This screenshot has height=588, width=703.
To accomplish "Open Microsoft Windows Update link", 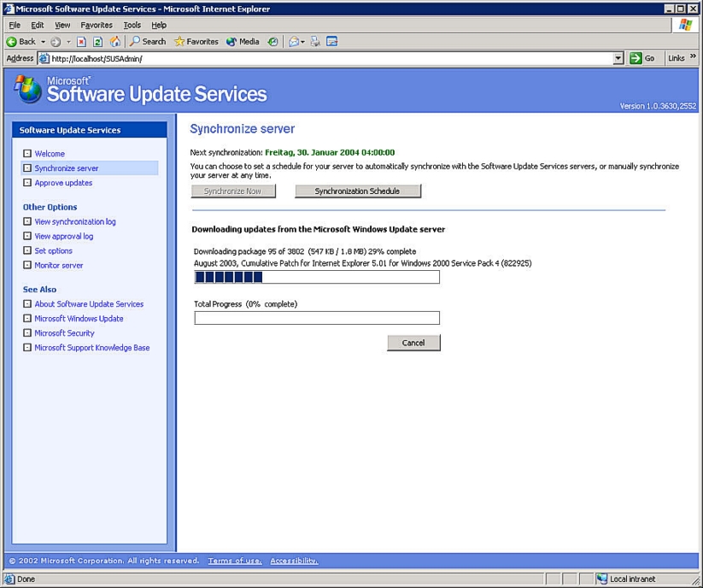I will 79,319.
